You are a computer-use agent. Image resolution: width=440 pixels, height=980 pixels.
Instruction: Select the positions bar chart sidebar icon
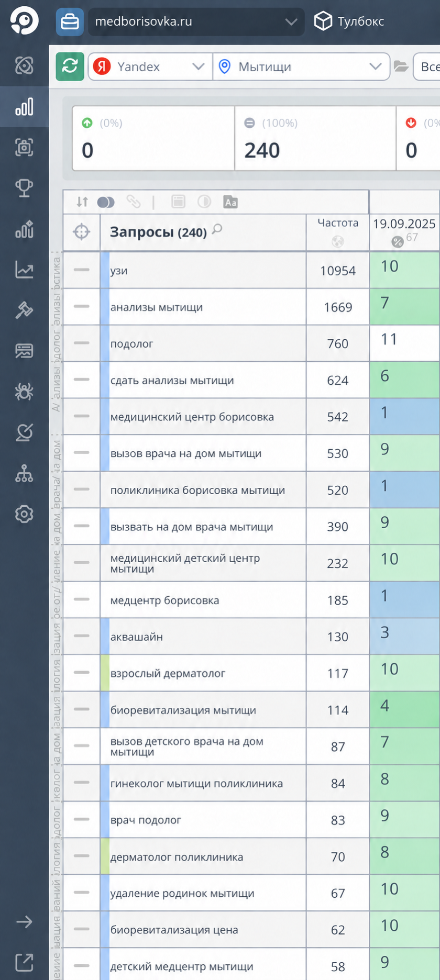pyautogui.click(x=24, y=107)
